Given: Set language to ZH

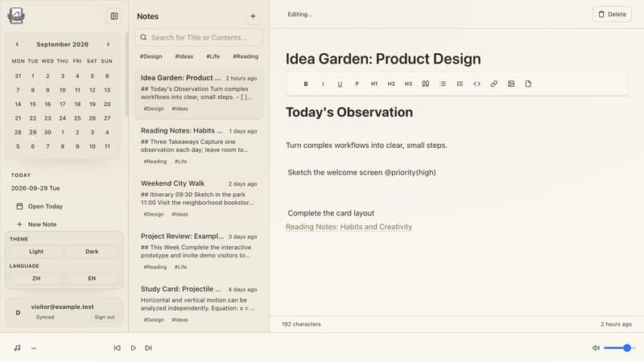Looking at the screenshot, I should (36, 278).
